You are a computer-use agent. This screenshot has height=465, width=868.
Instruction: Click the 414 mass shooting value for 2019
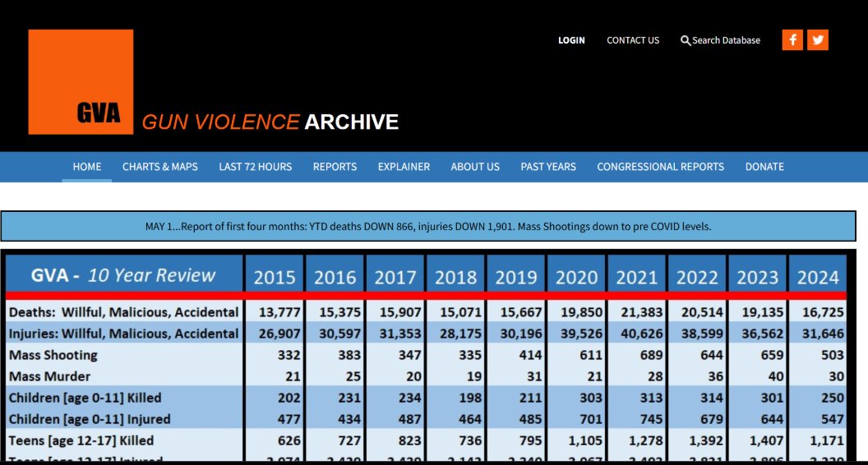(x=530, y=355)
